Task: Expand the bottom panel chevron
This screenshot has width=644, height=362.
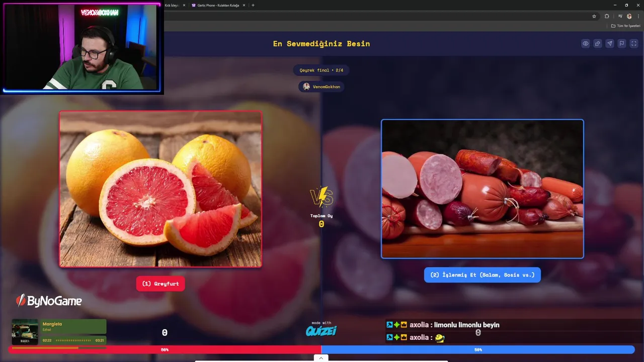Action: [x=321, y=358]
